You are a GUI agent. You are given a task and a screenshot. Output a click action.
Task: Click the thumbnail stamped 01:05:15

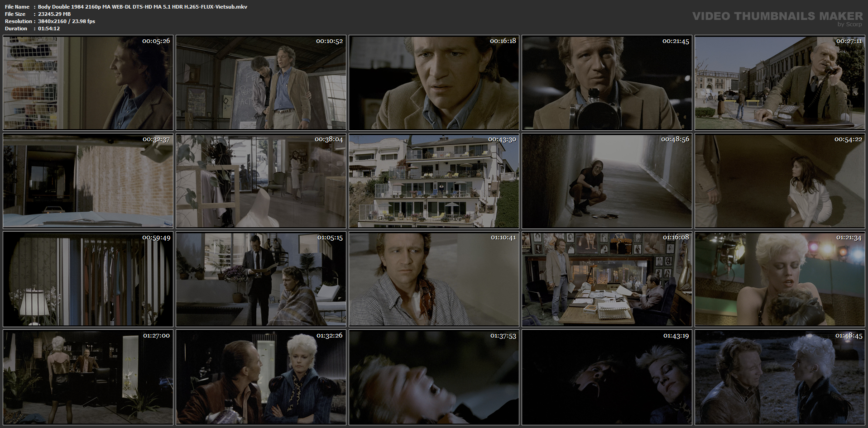click(261, 279)
